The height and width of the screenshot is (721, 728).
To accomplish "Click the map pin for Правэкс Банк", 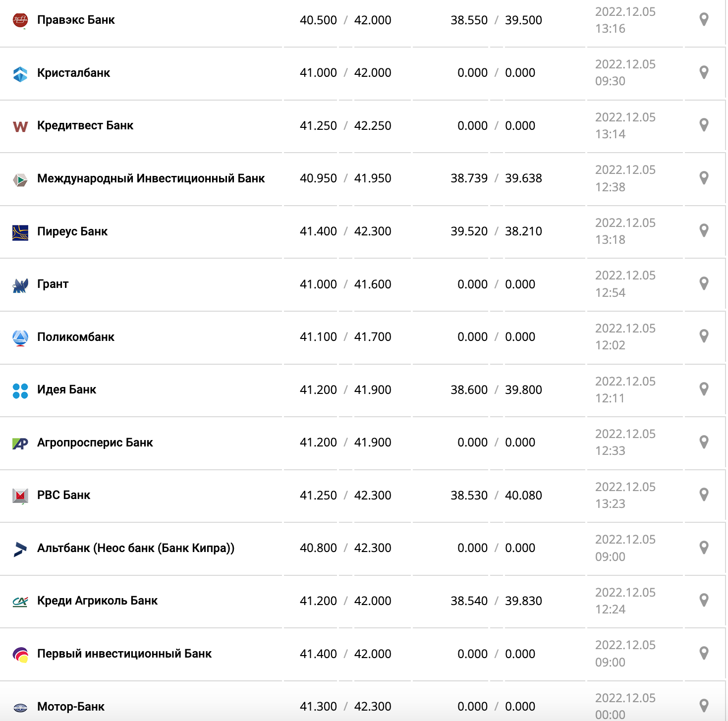I will click(704, 20).
